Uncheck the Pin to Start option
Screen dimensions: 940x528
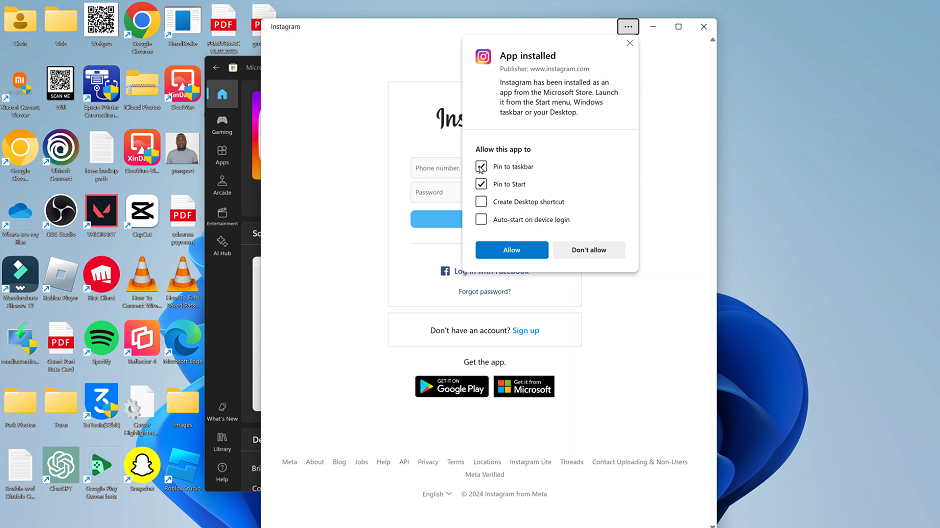click(481, 184)
